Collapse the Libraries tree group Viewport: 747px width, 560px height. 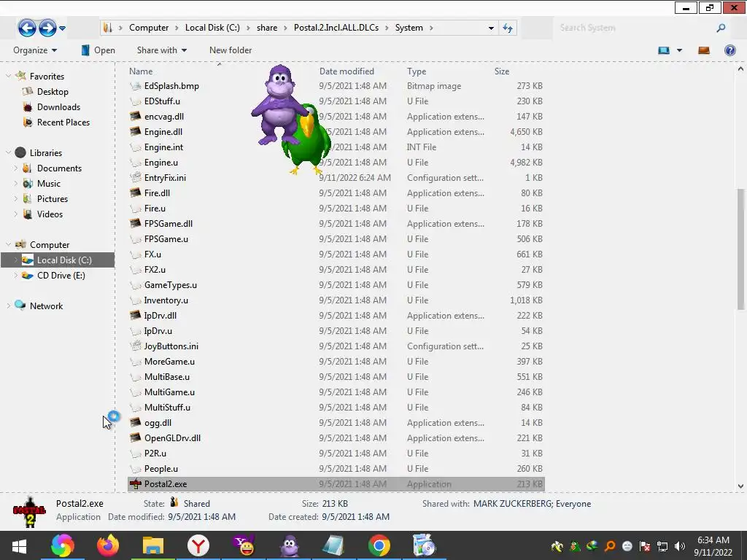coord(8,153)
